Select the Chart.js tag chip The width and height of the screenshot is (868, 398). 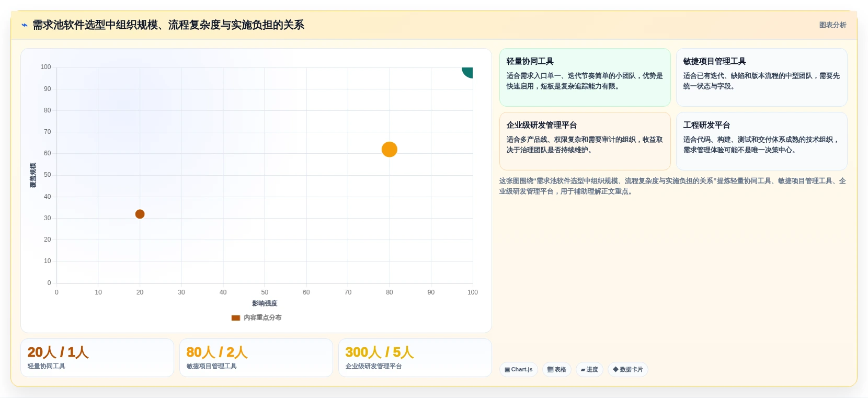(x=519, y=369)
